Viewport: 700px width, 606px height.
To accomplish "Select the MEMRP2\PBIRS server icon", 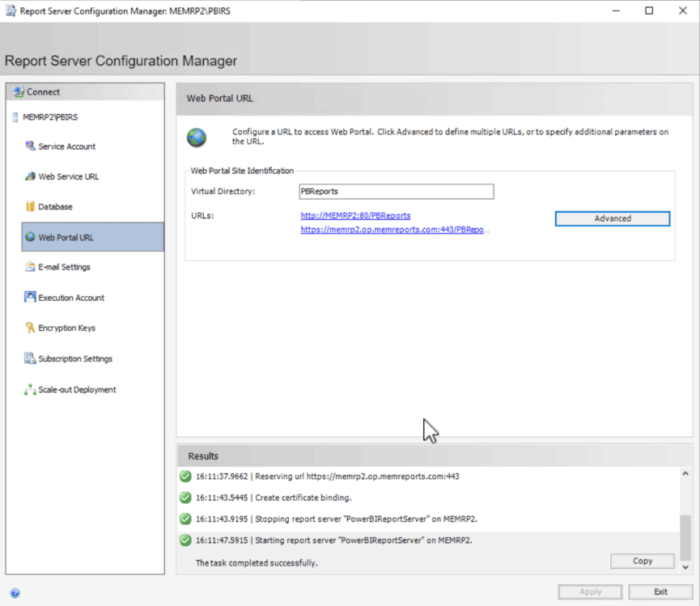I will tap(15, 117).
